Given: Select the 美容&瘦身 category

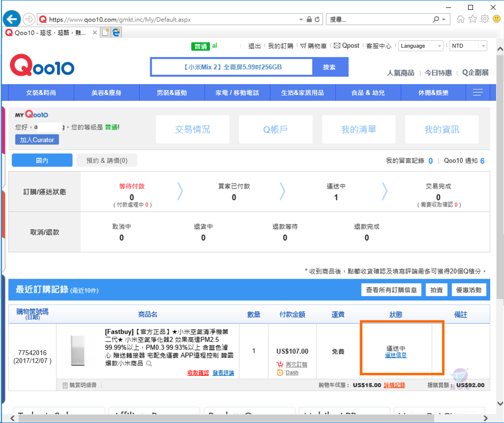Looking at the screenshot, I should (x=106, y=93).
